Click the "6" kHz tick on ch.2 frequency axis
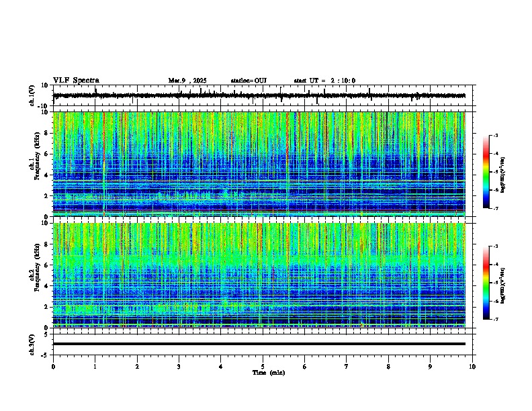This screenshot has width=532, height=411. tap(46, 265)
